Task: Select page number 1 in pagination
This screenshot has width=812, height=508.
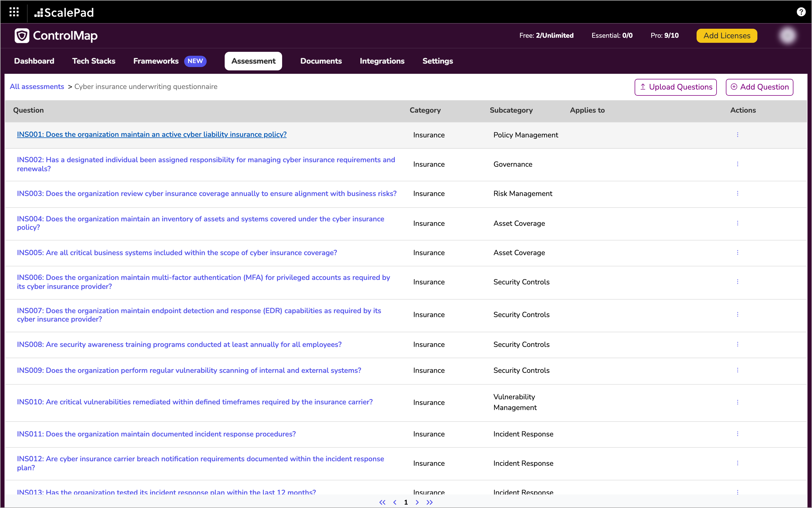Action: pos(406,502)
